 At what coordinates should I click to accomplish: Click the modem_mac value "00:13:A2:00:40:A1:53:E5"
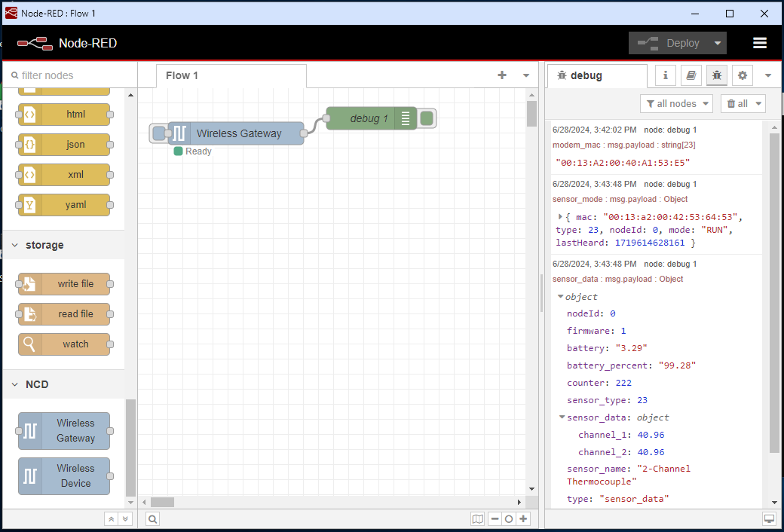(x=623, y=163)
